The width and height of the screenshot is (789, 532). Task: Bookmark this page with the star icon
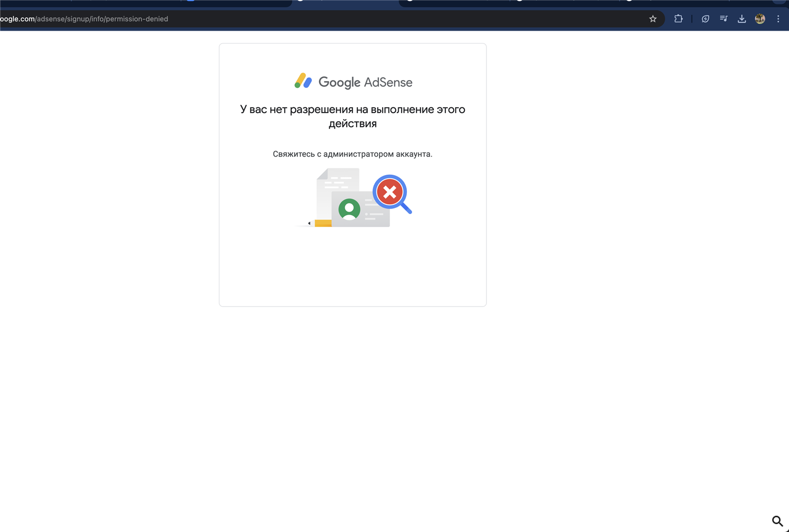click(x=653, y=19)
